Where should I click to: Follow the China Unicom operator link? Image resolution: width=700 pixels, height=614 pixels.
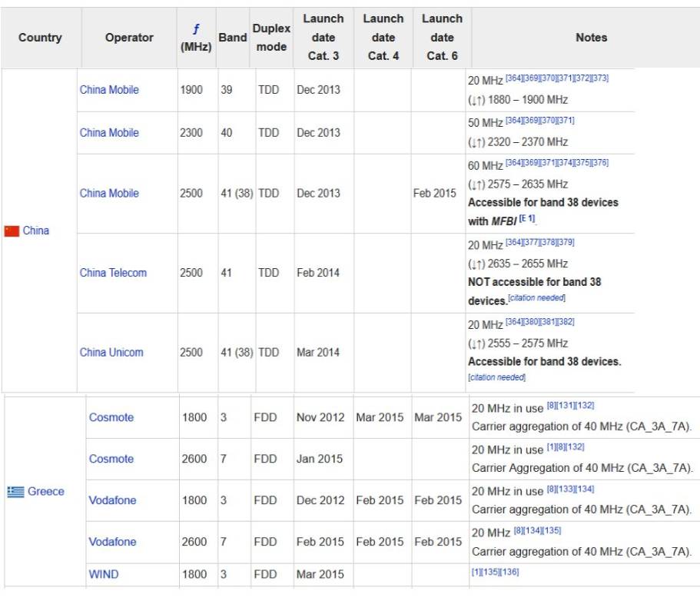(111, 353)
